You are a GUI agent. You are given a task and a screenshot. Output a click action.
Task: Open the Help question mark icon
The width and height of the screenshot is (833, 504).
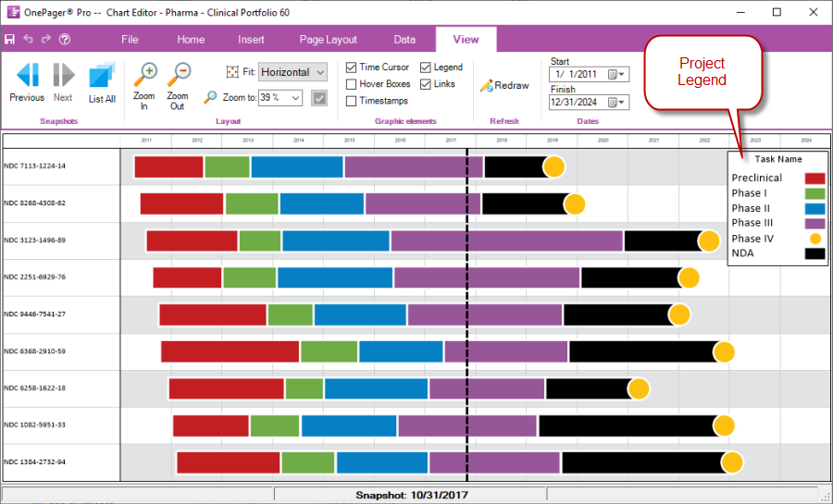pyautogui.click(x=65, y=39)
